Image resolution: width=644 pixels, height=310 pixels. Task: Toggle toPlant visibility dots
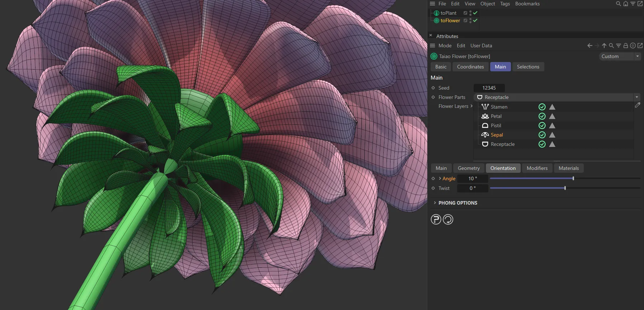(x=470, y=13)
